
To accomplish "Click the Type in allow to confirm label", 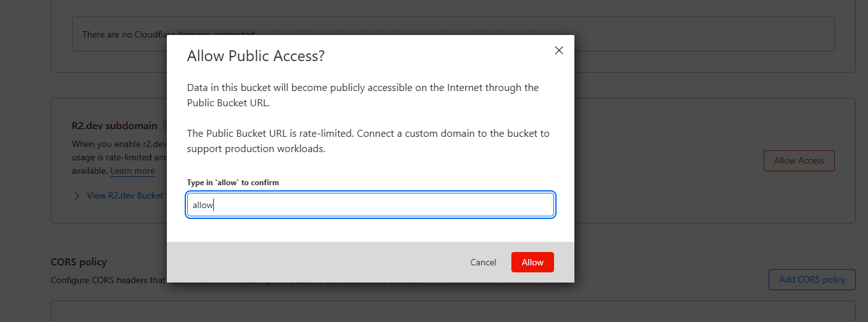I will (x=233, y=183).
